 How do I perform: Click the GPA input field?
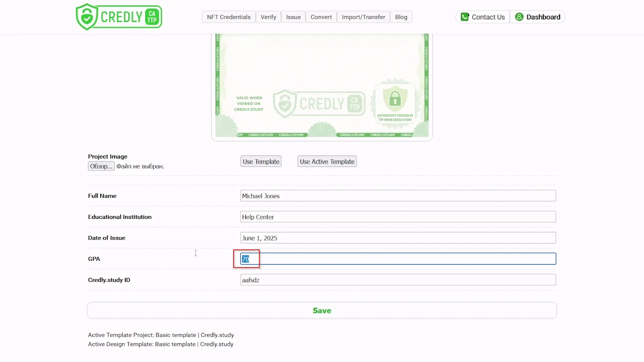coord(398,259)
